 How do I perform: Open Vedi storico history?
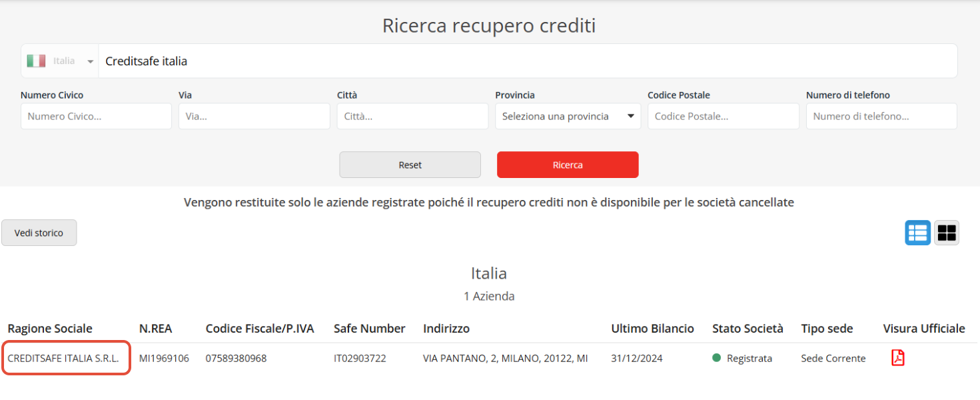pos(39,233)
